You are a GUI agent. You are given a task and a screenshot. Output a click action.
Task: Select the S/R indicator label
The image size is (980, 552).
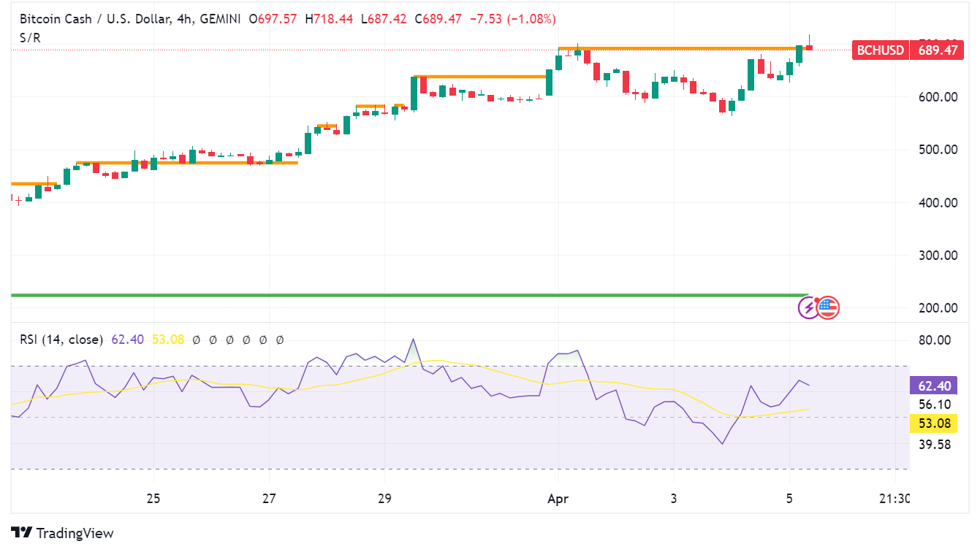point(30,37)
